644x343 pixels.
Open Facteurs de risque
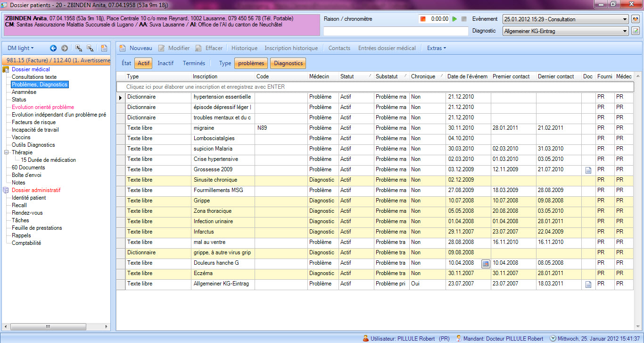[x=33, y=122]
